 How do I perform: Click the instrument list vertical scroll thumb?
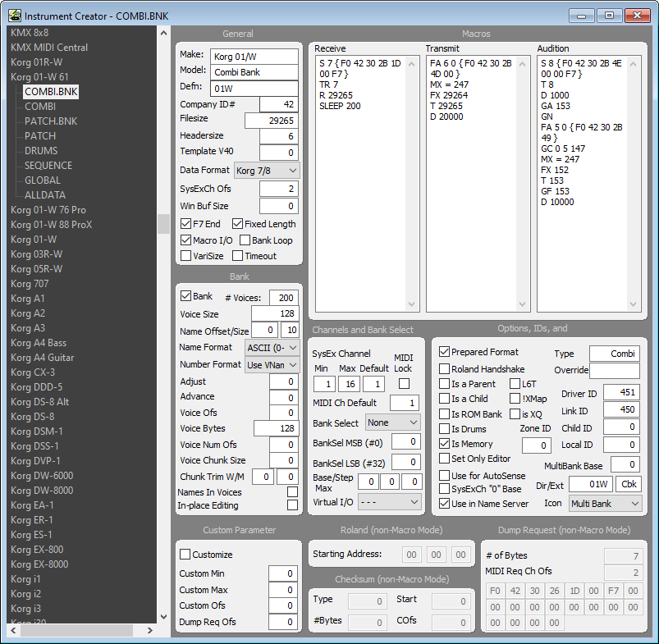point(163,223)
